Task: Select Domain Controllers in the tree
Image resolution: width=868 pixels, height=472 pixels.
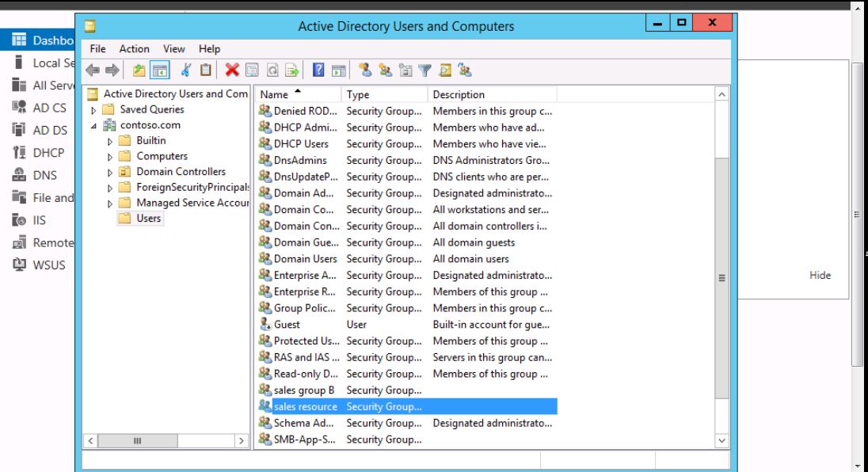Action: (181, 172)
